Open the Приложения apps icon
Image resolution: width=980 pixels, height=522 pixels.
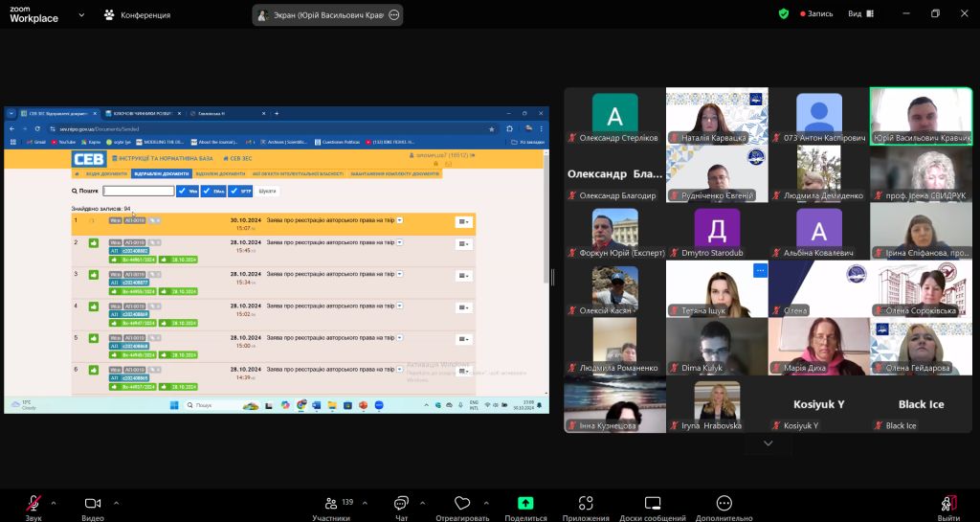[x=586, y=503]
